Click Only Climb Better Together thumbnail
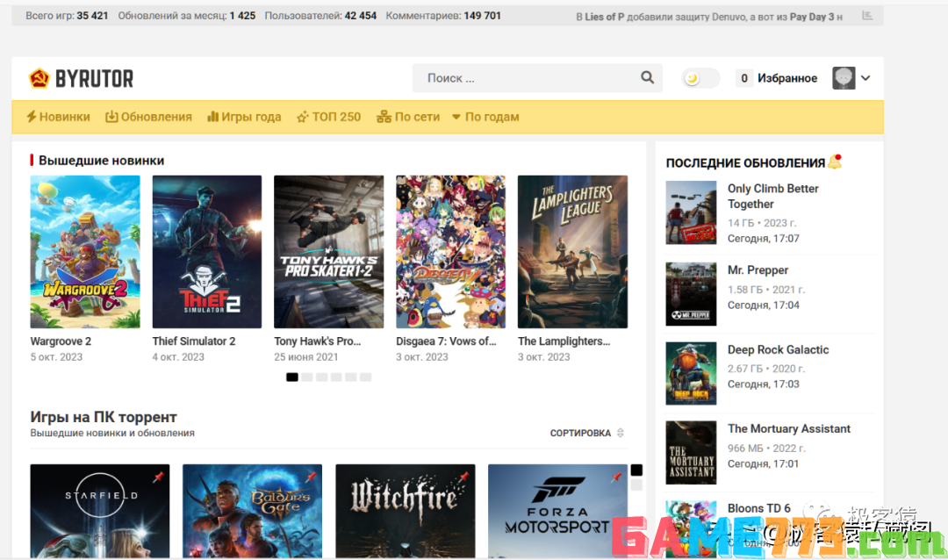Image resolution: width=948 pixels, height=560 pixels. [x=691, y=212]
